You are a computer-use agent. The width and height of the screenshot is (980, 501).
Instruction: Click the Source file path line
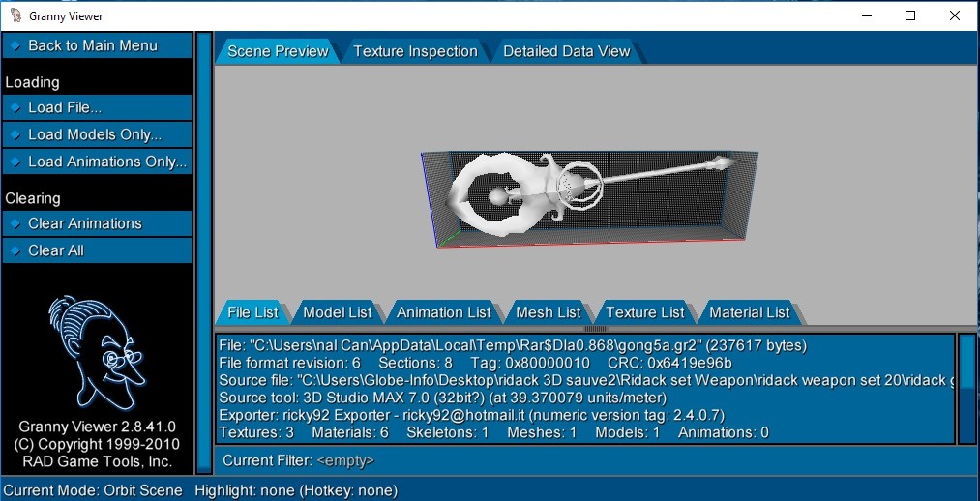tap(585, 380)
